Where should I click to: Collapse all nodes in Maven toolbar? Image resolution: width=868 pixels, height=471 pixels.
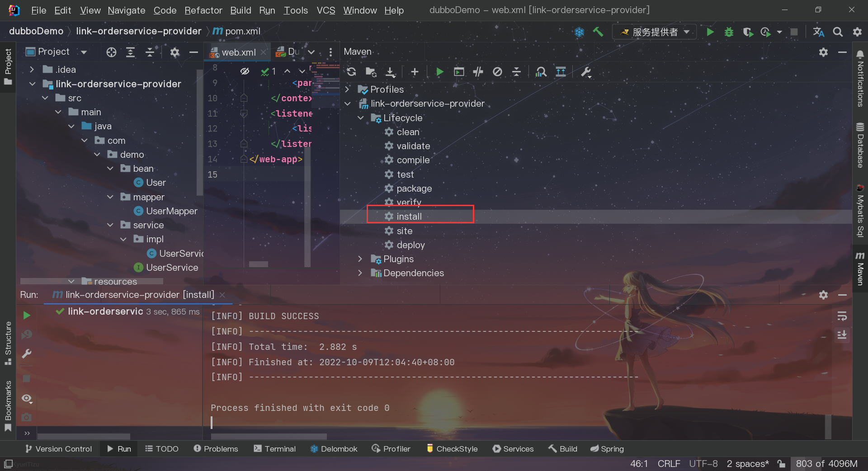[517, 72]
